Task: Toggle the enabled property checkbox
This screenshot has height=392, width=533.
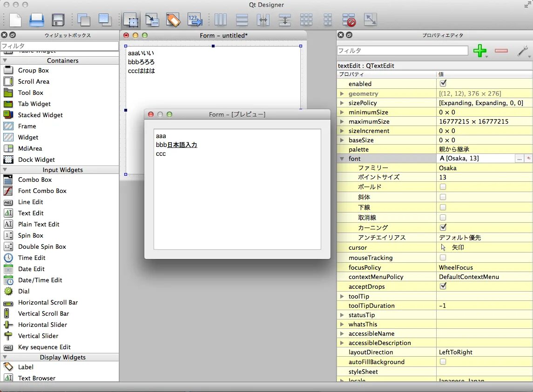Action: tap(443, 83)
